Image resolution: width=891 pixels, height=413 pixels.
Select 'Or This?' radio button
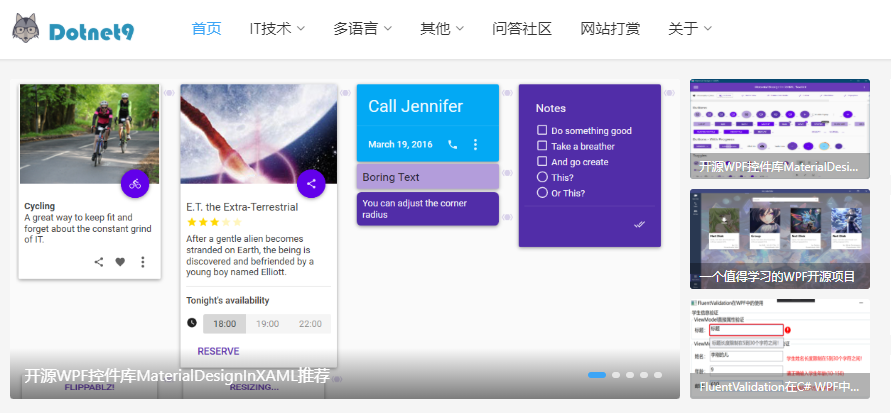pyautogui.click(x=542, y=193)
